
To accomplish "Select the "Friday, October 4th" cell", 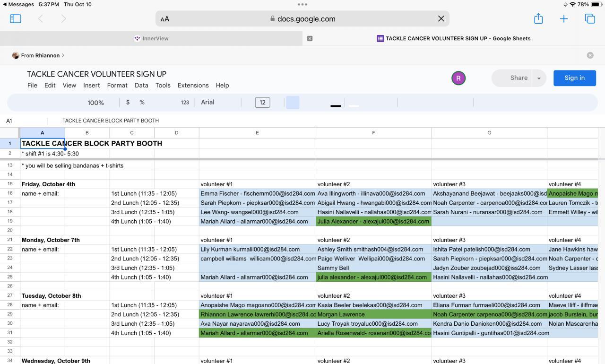I will pyautogui.click(x=42, y=184).
